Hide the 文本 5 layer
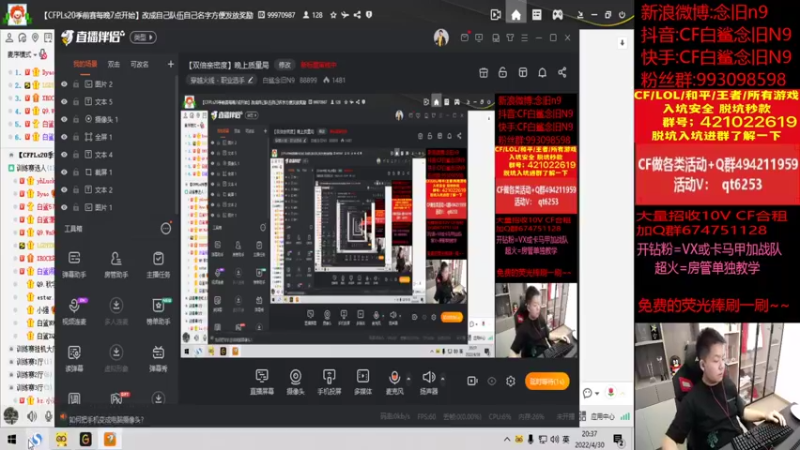800x450 pixels. pos(64,102)
